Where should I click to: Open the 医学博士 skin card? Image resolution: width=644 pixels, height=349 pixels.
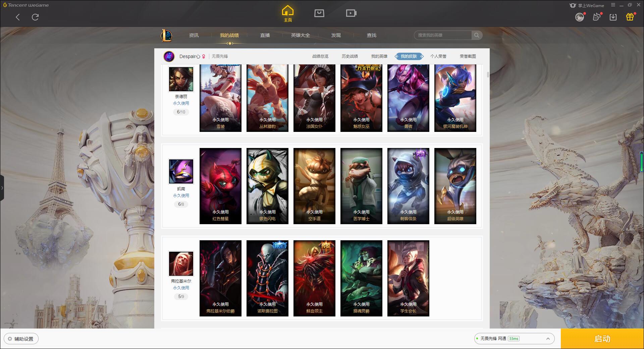coord(361,186)
